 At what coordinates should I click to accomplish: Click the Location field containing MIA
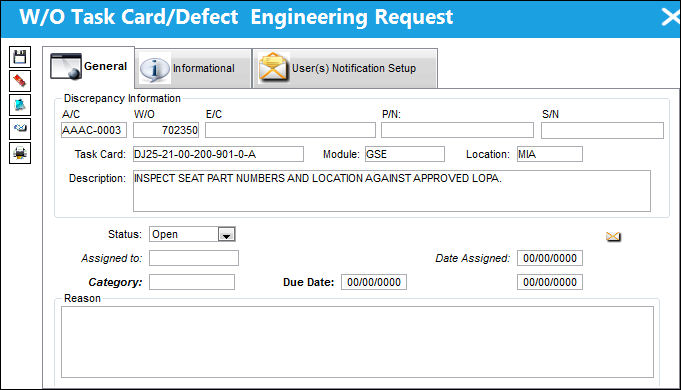[x=550, y=154]
